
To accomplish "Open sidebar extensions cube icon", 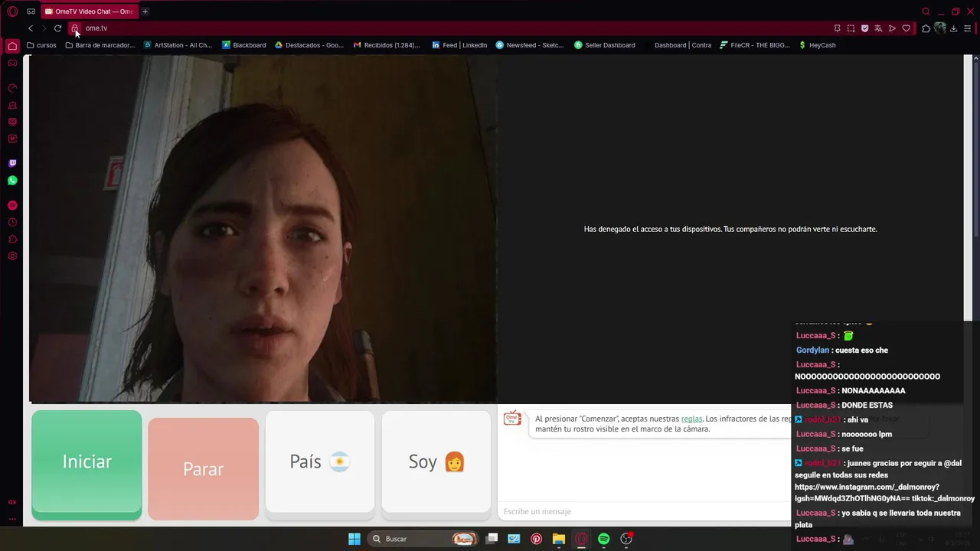I will [x=12, y=240].
